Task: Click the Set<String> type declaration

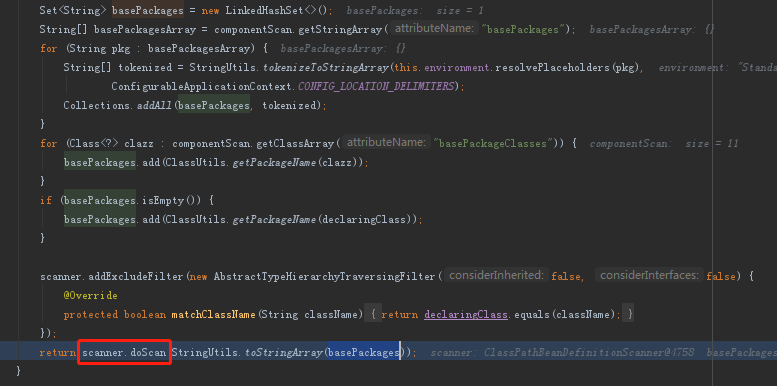Action: (x=73, y=10)
